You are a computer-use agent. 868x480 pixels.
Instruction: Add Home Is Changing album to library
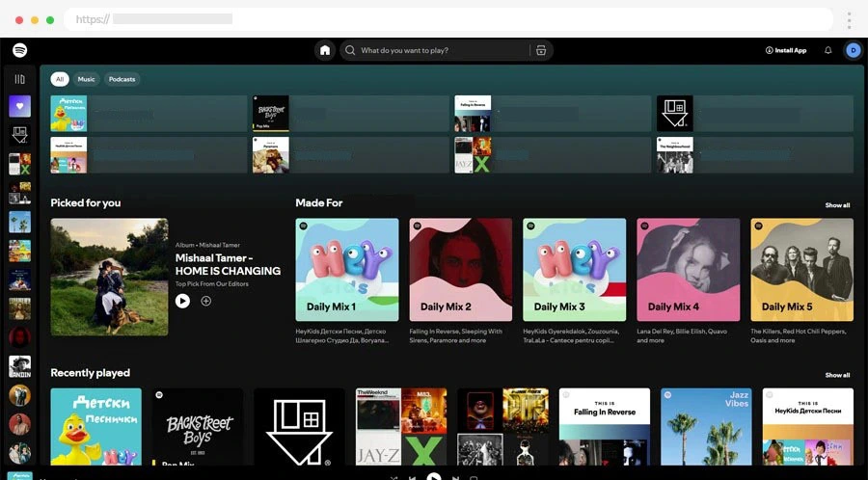[206, 301]
